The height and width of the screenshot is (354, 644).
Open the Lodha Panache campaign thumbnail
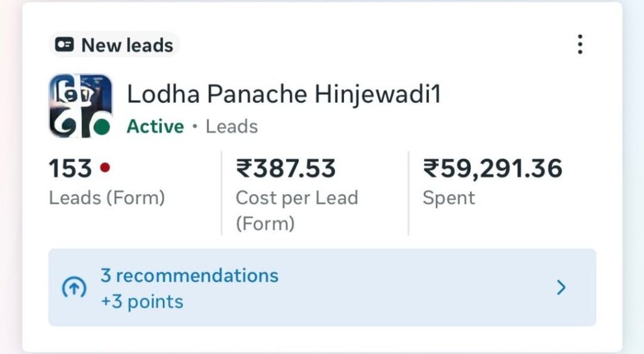tap(80, 106)
